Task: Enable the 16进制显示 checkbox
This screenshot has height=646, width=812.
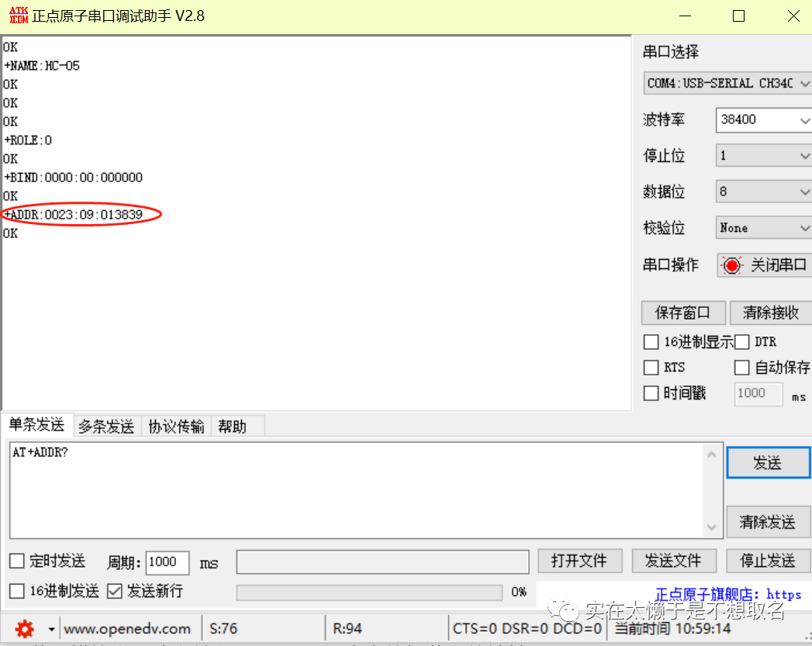Action: pyautogui.click(x=651, y=342)
